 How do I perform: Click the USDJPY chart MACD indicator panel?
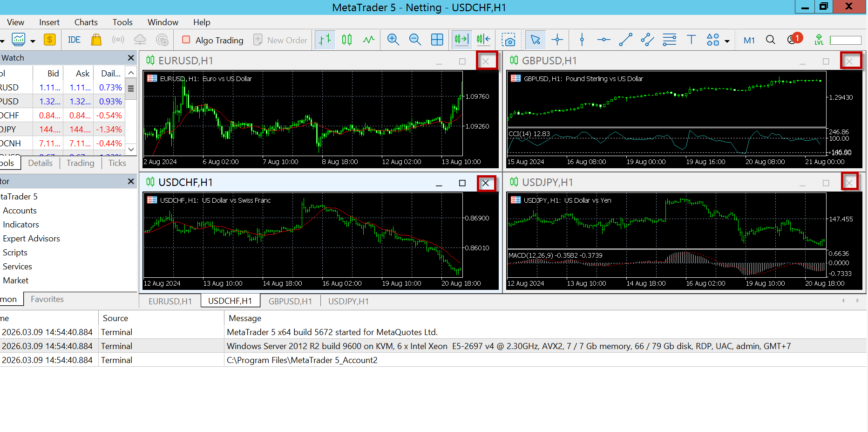(666, 264)
